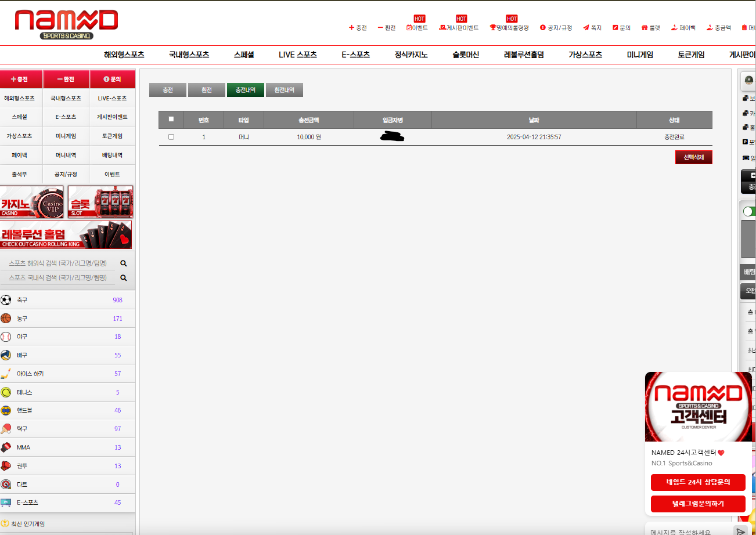Click the magnifier icon beside 국내식 search
This screenshot has height=535, width=756.
(123, 278)
